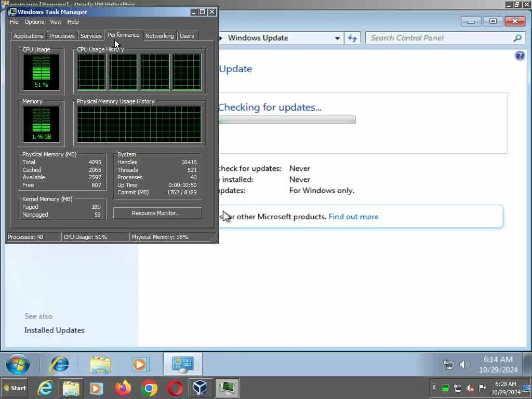Open the Options menu in Task Manager
This screenshot has width=532, height=399.
click(34, 22)
